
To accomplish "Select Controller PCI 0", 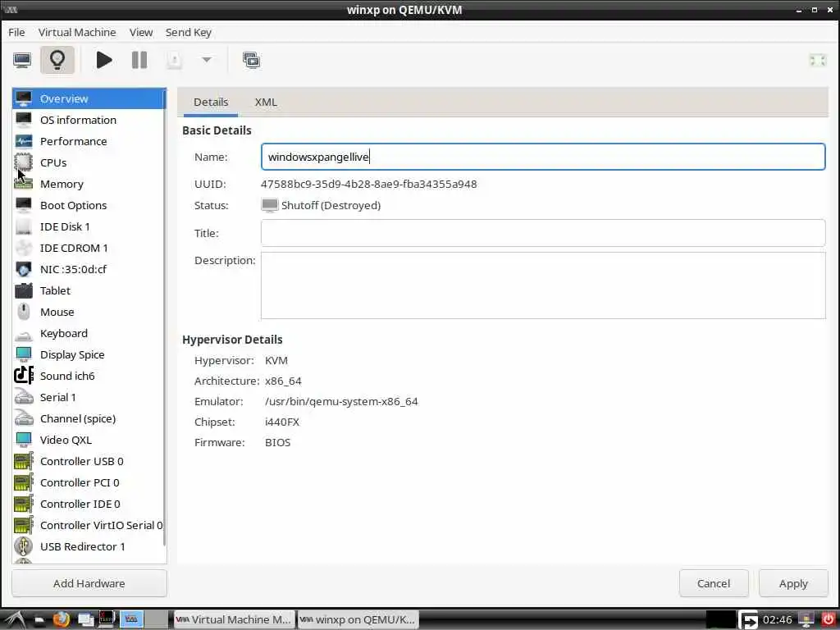I will (x=89, y=482).
